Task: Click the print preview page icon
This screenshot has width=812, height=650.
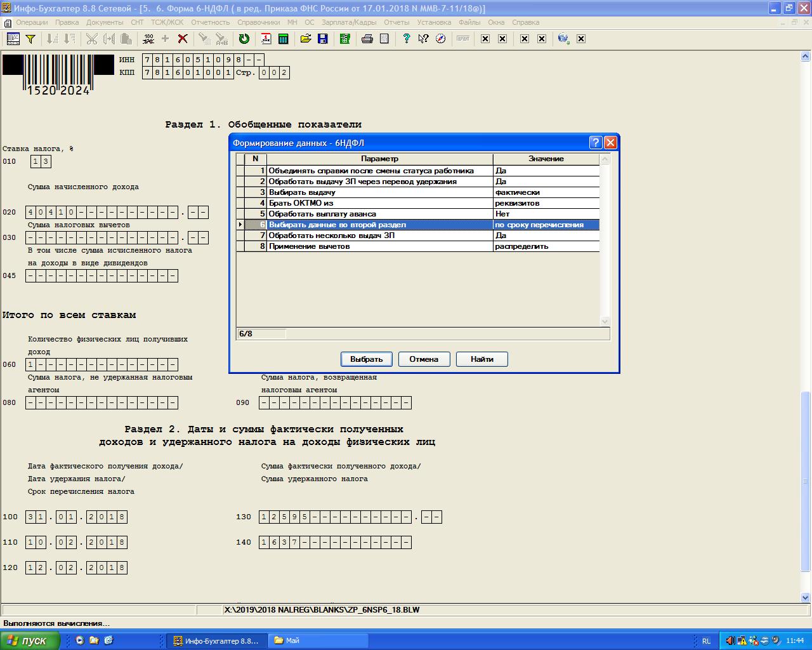Action: click(x=384, y=39)
